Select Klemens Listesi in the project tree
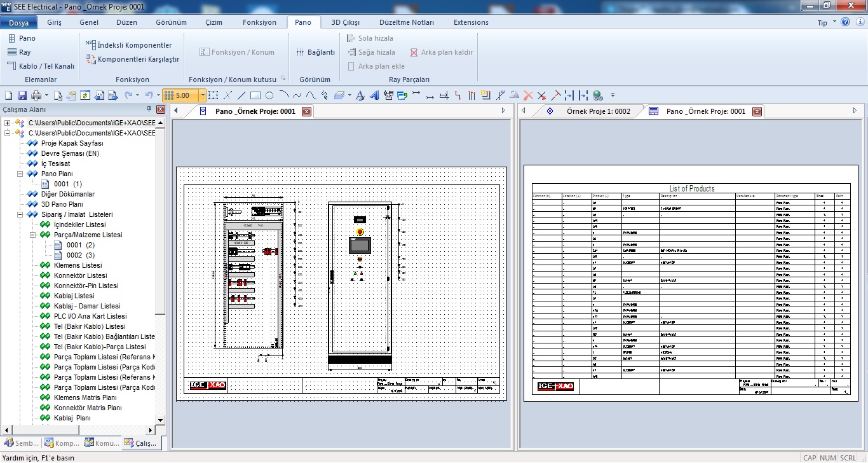The height and width of the screenshot is (463, 868). pos(78,265)
